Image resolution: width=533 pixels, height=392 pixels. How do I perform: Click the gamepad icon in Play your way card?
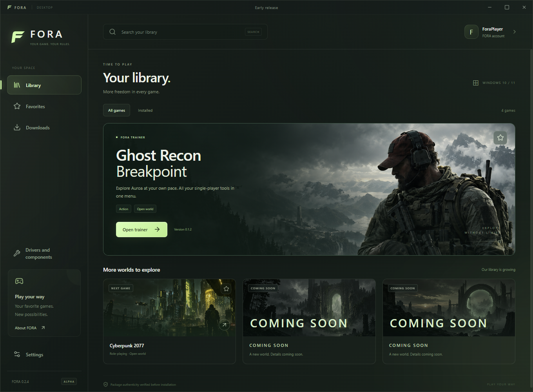pyautogui.click(x=19, y=281)
